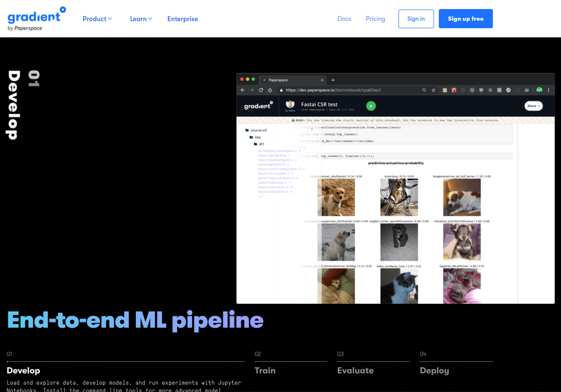Click the green extension icon in the browser bar
This screenshot has width=561, height=392.
(540, 89)
